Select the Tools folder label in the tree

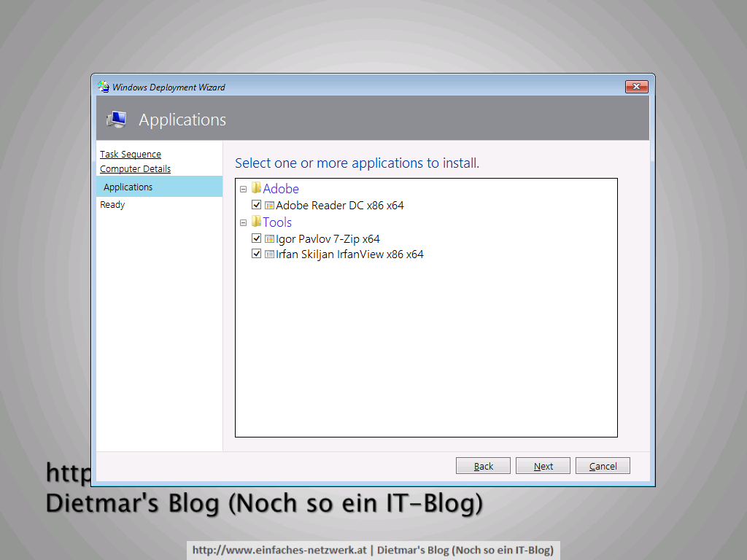coord(277,222)
